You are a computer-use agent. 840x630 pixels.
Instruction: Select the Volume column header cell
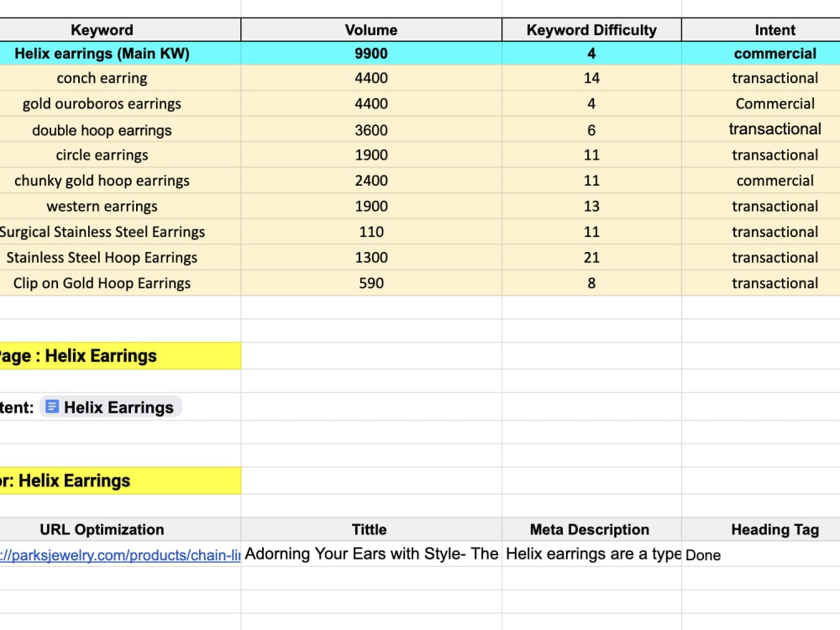[x=371, y=30]
